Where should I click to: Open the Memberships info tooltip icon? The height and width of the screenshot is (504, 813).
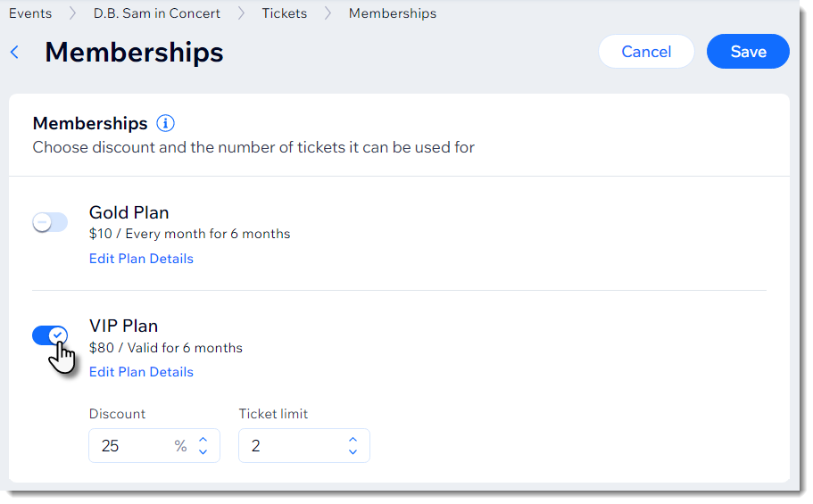[x=165, y=123]
